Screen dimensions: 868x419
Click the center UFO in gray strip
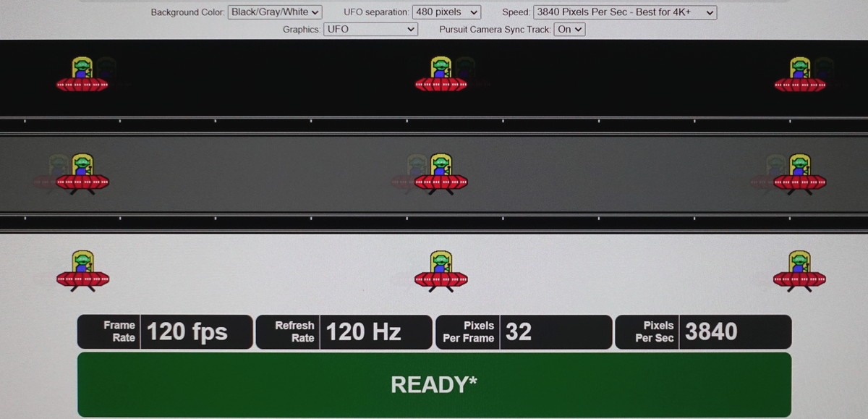click(x=441, y=174)
